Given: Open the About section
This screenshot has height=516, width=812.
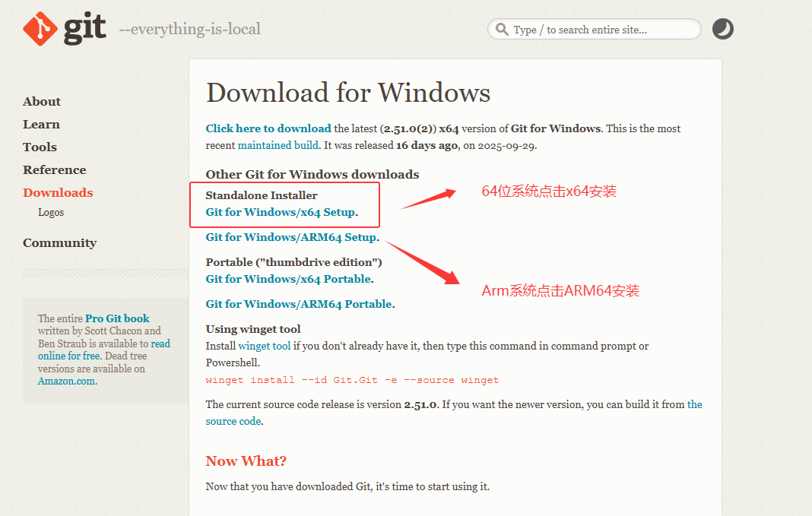Looking at the screenshot, I should [41, 101].
